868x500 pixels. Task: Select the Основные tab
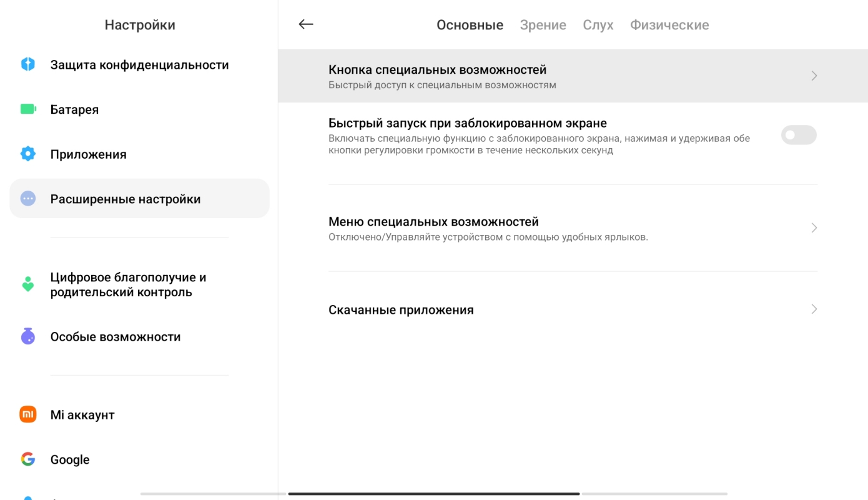click(470, 25)
